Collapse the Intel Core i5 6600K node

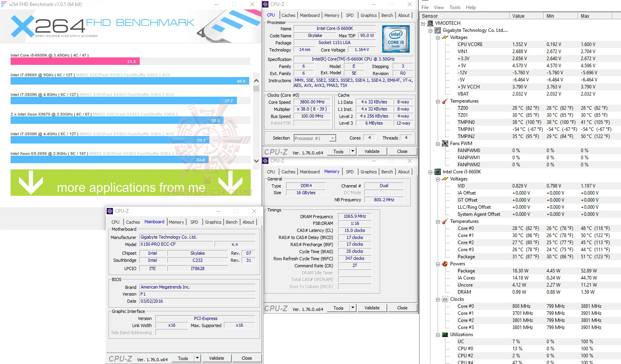431,172
